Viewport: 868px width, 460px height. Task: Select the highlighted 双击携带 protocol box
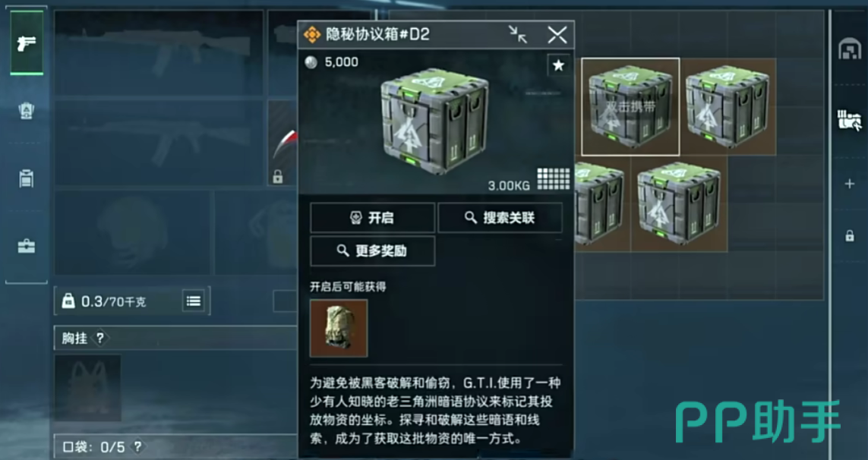(630, 106)
